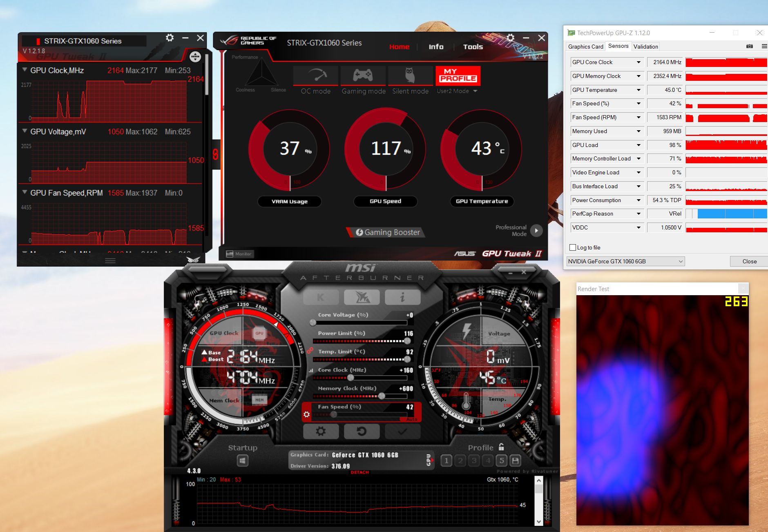Save profile with the floppy disk icon
Image resolution: width=768 pixels, height=532 pixels.
(516, 461)
